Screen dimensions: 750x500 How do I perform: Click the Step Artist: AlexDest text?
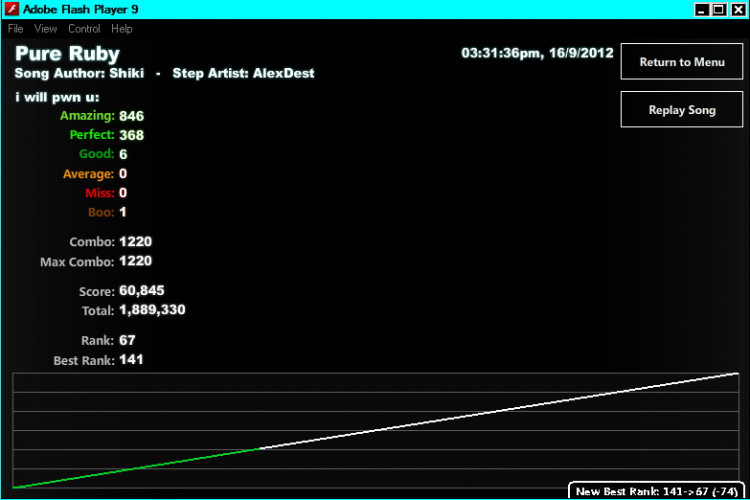tap(243, 73)
